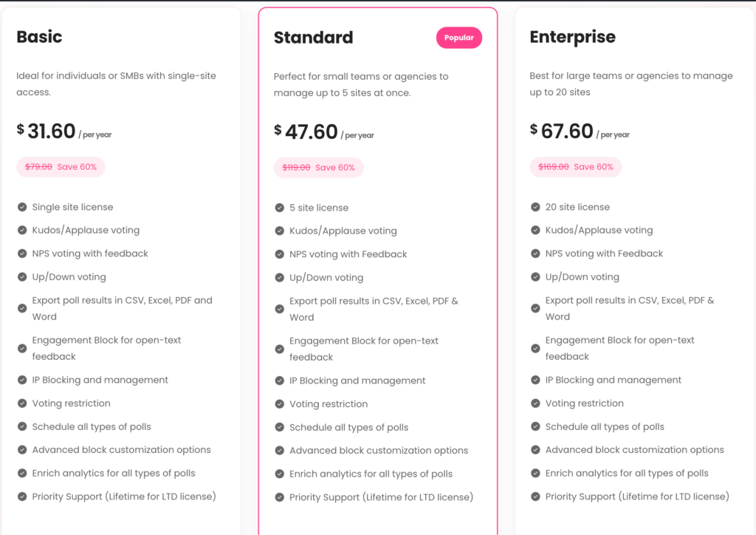The image size is (756, 535).
Task: Click Standard plan's IP Blocking checkmark icon
Action: point(280,381)
